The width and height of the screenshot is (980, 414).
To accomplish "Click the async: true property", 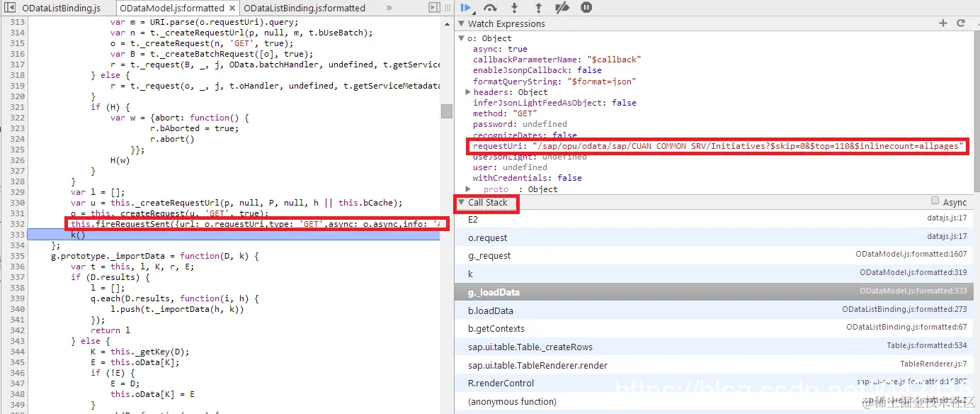I will coord(500,49).
